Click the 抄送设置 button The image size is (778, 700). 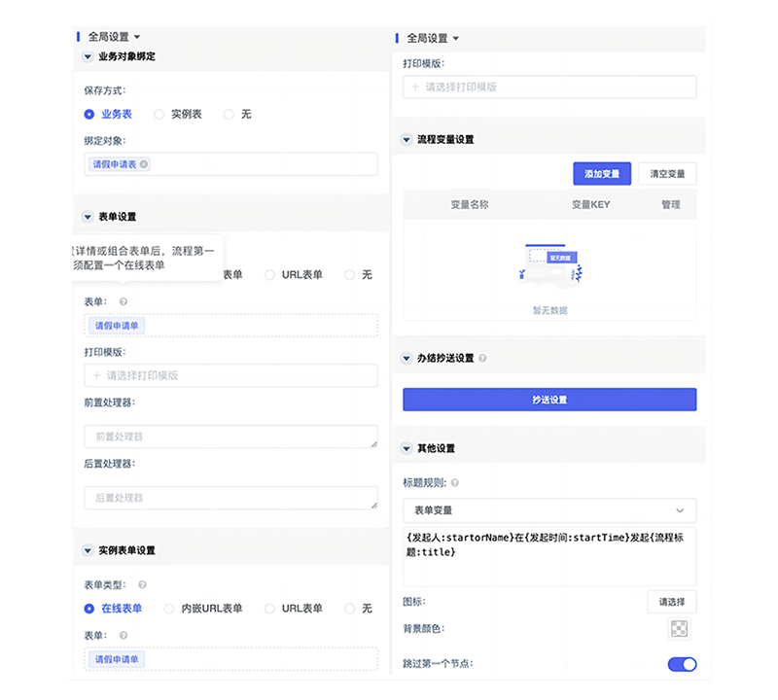[549, 400]
